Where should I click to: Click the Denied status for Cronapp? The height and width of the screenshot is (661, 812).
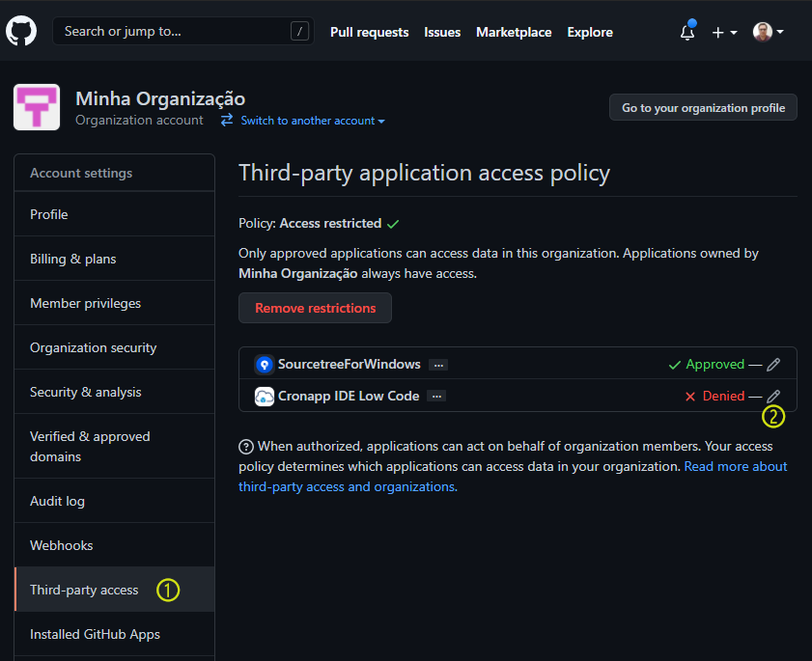coord(714,397)
